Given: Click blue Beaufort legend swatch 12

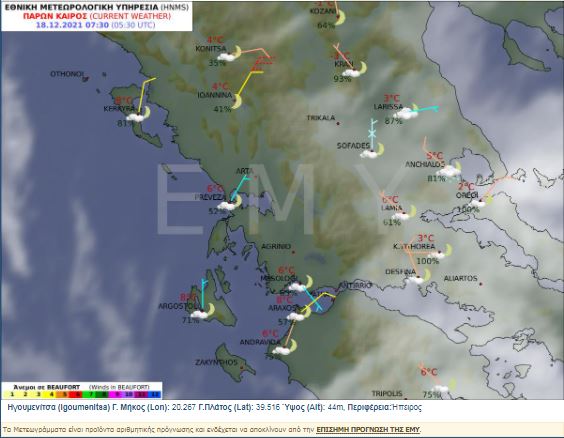Looking at the screenshot, I should point(155,394).
